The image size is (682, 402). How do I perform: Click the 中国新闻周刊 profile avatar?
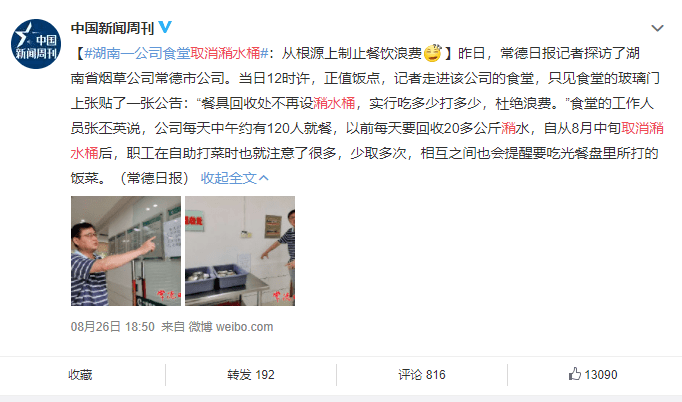[36, 44]
